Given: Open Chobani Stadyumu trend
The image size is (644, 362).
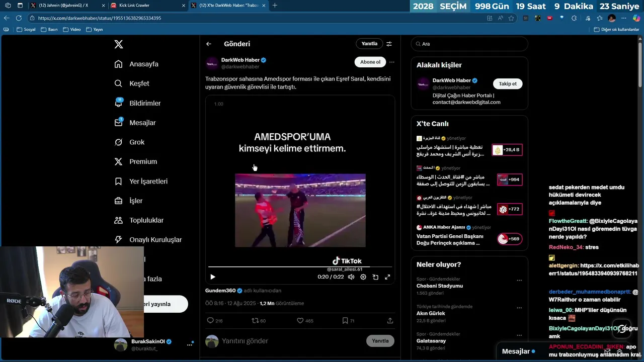Looking at the screenshot, I should pyautogui.click(x=440, y=286).
